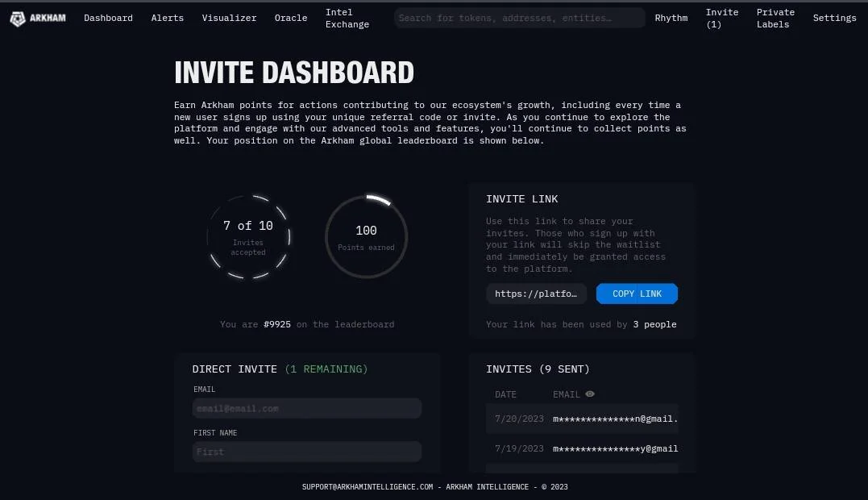Viewport: 868px width, 500px height.
Task: Focus the tokens and addresses search box
Action: pos(519,18)
